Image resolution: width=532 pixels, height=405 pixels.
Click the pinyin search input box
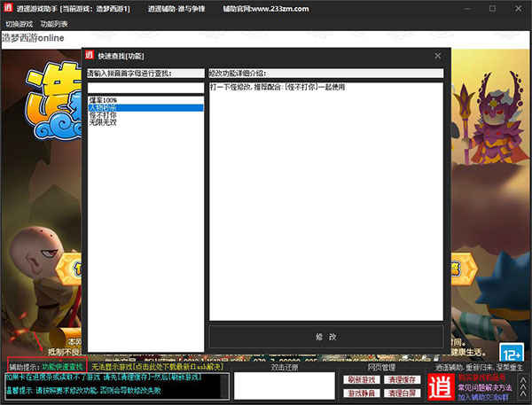[x=146, y=88]
